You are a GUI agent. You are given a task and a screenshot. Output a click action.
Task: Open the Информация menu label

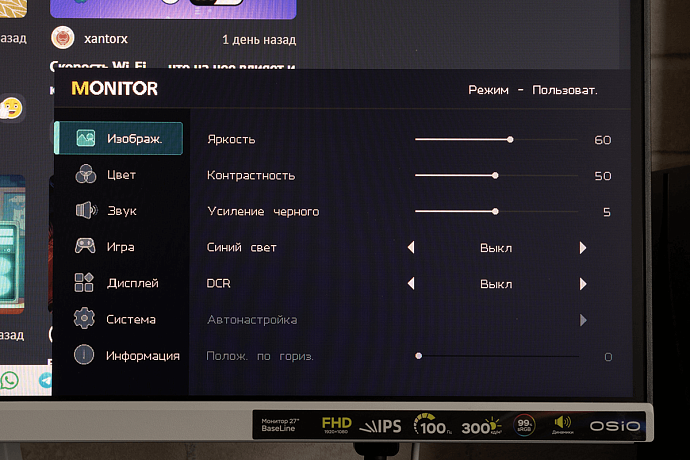(x=143, y=355)
